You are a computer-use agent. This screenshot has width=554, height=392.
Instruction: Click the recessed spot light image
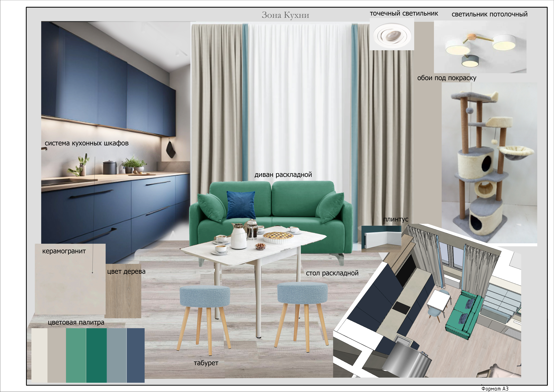(392, 34)
